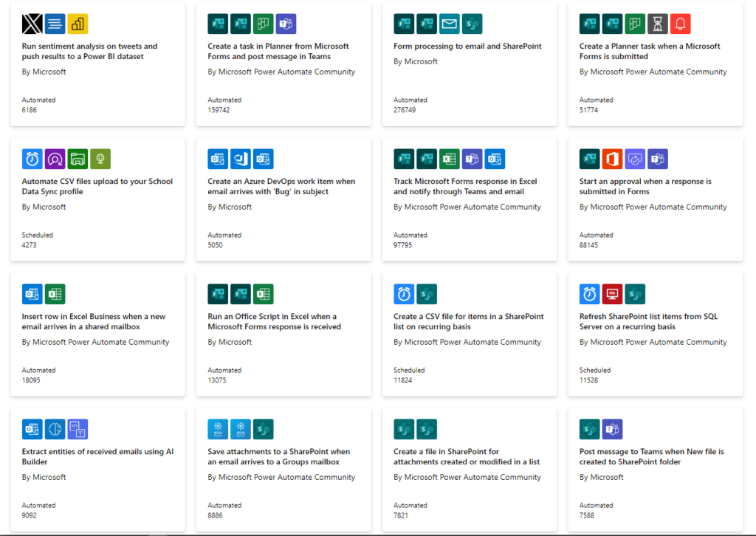
Task: Select the hourglass delay icon on the Planner Forms card
Action: (657, 24)
